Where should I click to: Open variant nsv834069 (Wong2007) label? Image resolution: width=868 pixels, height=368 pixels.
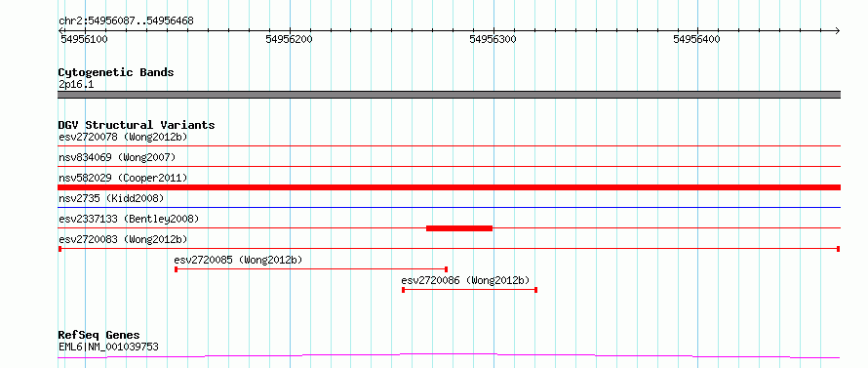coord(117,157)
